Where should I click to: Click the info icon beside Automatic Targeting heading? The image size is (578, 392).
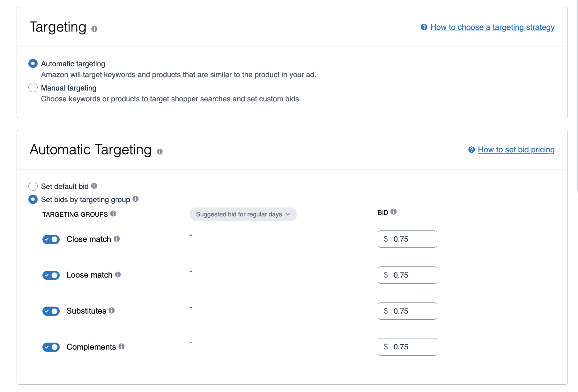tap(159, 152)
